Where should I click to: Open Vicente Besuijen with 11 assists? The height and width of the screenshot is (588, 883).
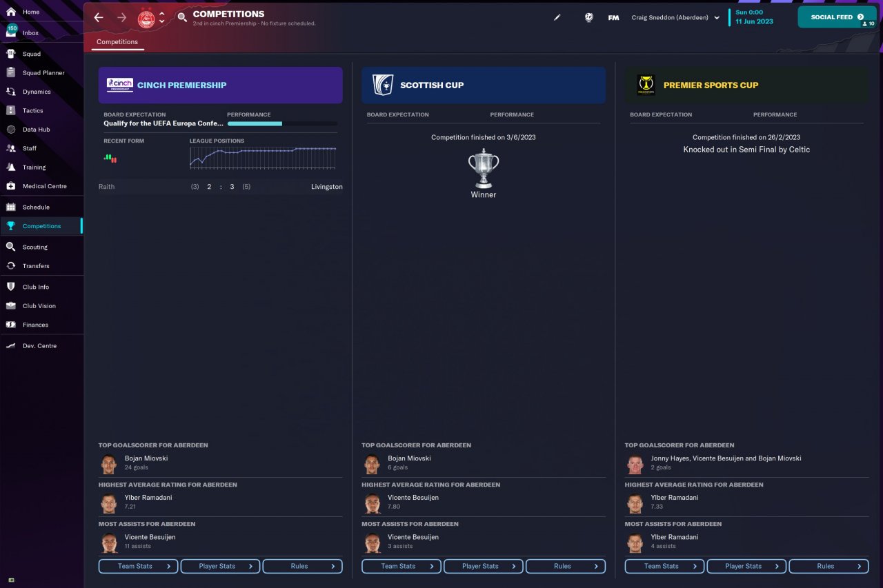tap(150, 537)
